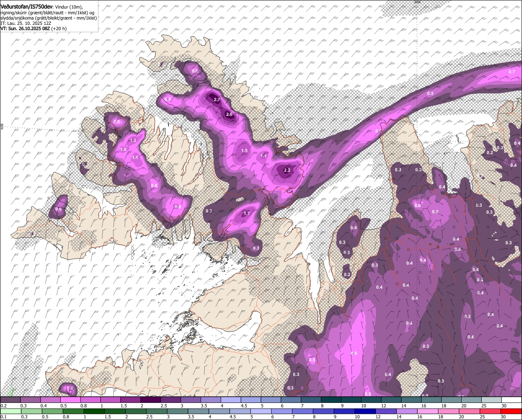Click the 0.2 label under the snow legend

(3, 406)
